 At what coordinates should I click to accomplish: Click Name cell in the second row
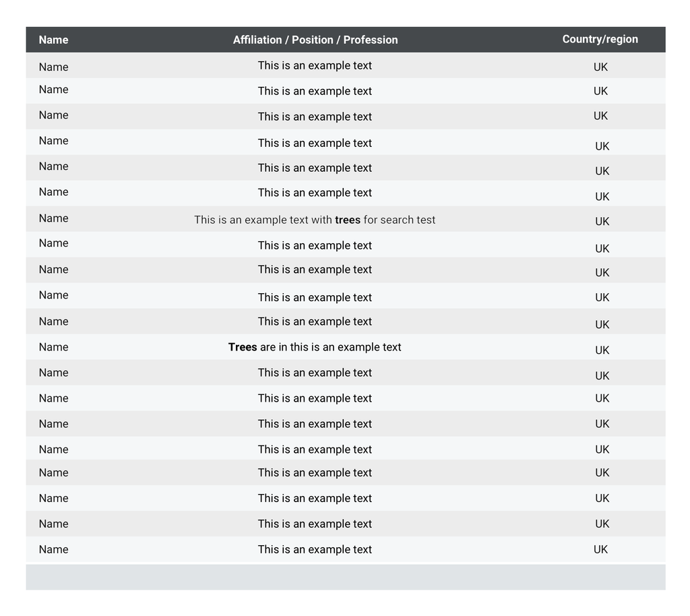point(53,90)
